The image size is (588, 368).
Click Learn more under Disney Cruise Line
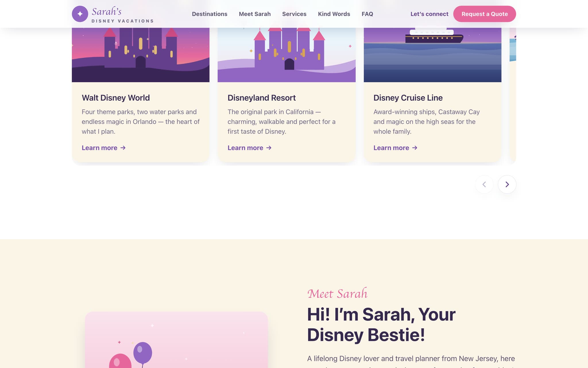395,148
